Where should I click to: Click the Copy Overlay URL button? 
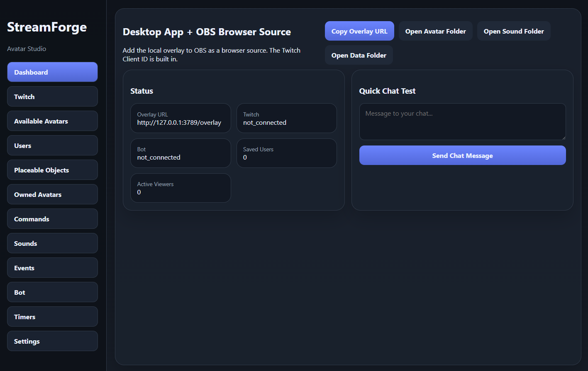[x=359, y=31]
